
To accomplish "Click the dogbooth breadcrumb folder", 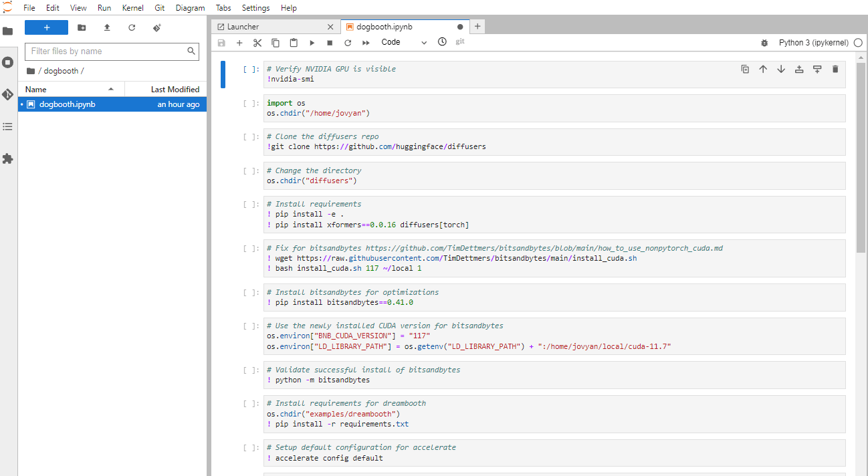I will [x=61, y=71].
